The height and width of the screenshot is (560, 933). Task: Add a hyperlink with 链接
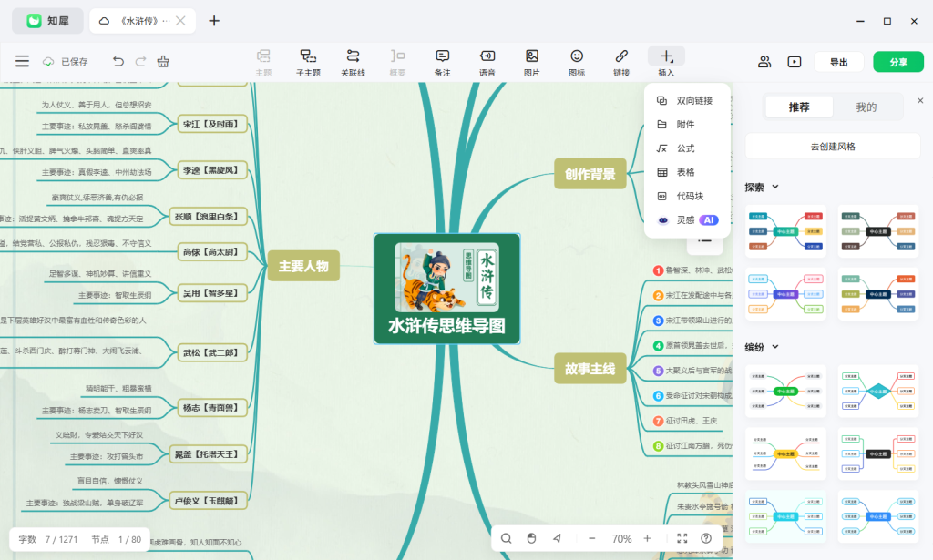(621, 63)
